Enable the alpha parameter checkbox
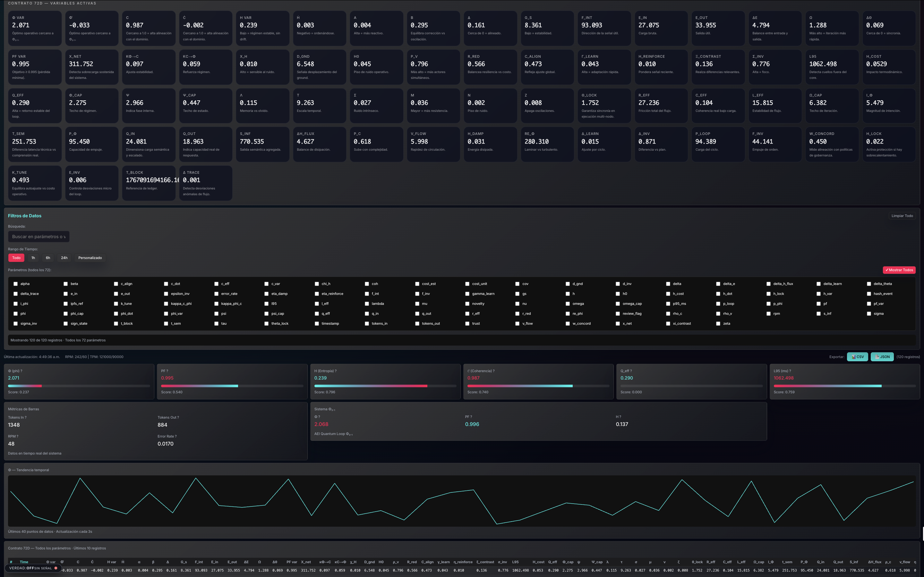924x577 pixels. pyautogui.click(x=16, y=284)
